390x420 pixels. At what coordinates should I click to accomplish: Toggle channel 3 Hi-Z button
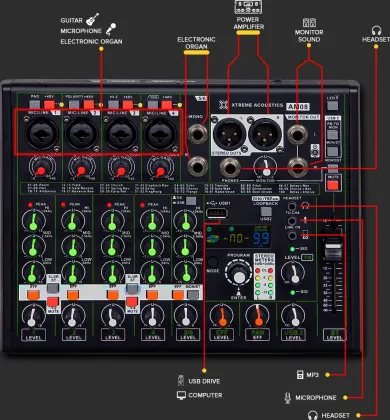click(x=113, y=105)
